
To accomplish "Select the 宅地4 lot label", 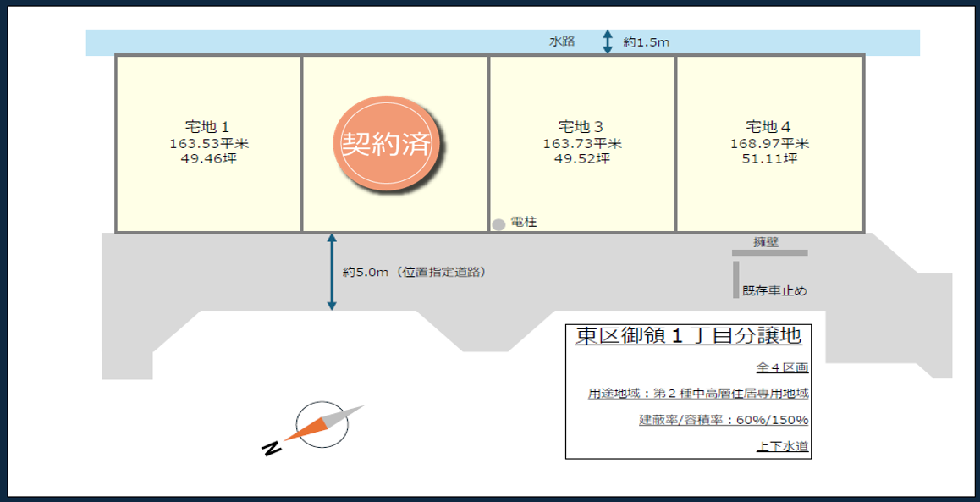I will 768,127.
